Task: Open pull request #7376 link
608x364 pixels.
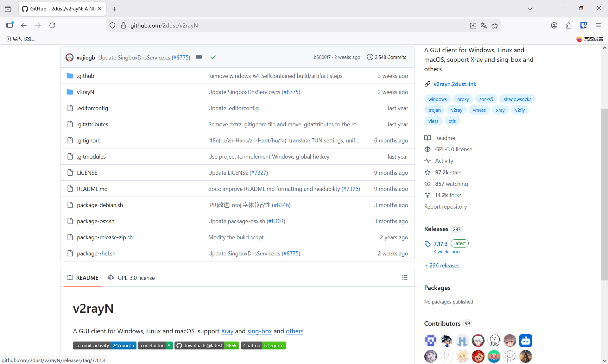Action: click(351, 189)
